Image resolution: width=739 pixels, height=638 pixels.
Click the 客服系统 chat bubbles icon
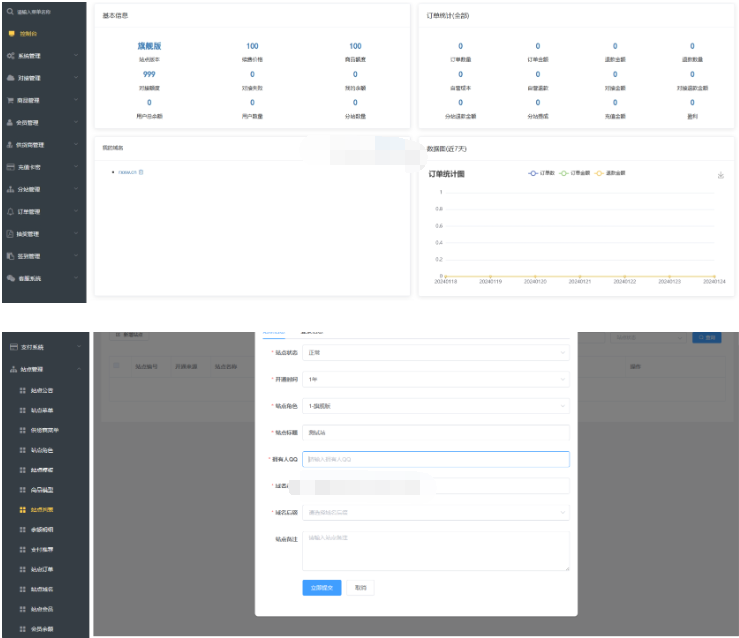pos(10,278)
